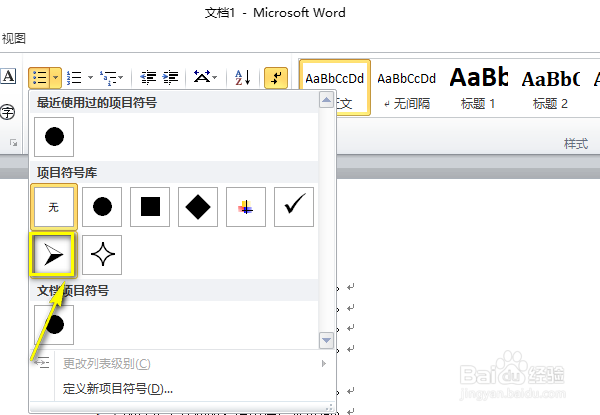Toggle show paragraph marks button

(276, 78)
